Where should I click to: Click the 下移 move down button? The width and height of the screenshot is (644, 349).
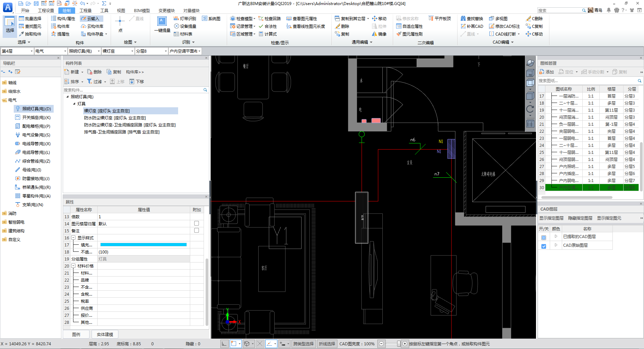tap(137, 81)
